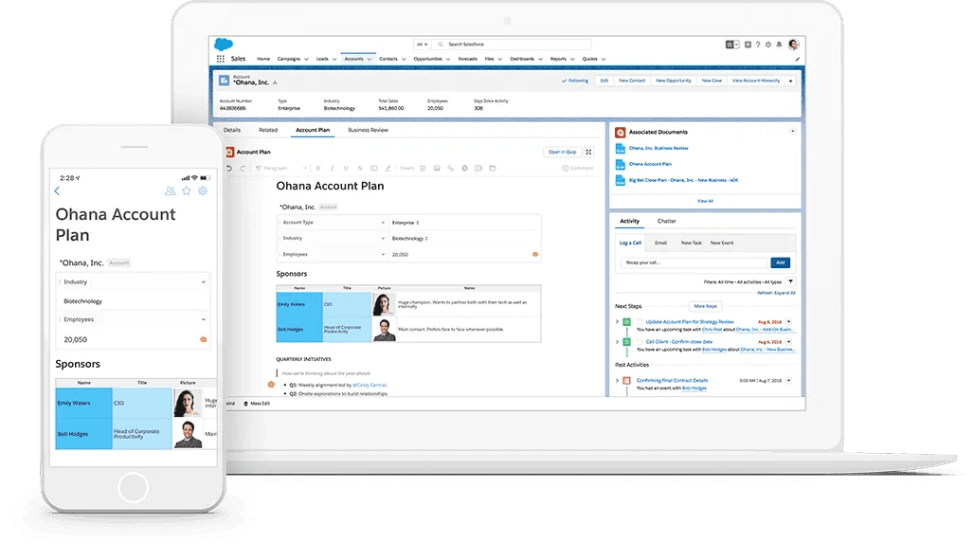Open the Home navigation item
This screenshot has width=974, height=560.
pyautogui.click(x=263, y=59)
